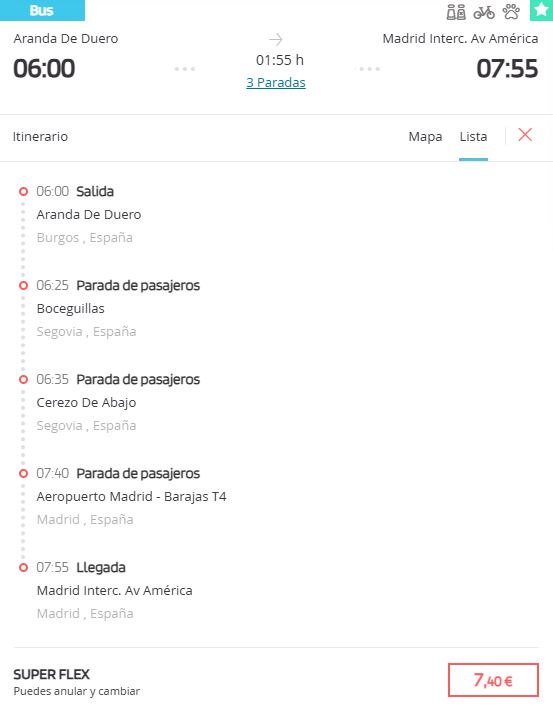The image size is (553, 708).
Task: Click the bicycle transport icon
Action: click(484, 12)
